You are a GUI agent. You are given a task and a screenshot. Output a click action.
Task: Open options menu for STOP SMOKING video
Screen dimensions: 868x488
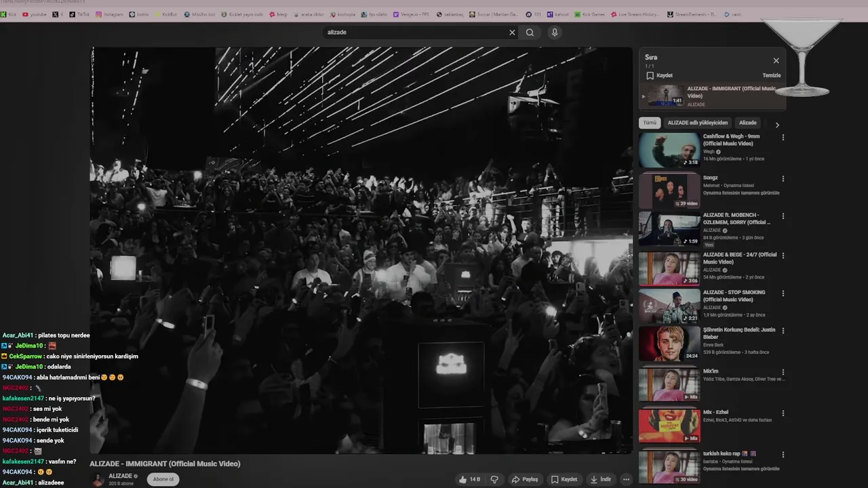click(x=783, y=293)
